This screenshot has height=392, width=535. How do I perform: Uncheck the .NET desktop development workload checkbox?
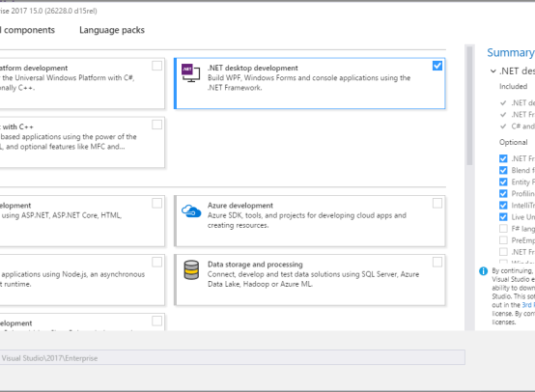click(437, 66)
